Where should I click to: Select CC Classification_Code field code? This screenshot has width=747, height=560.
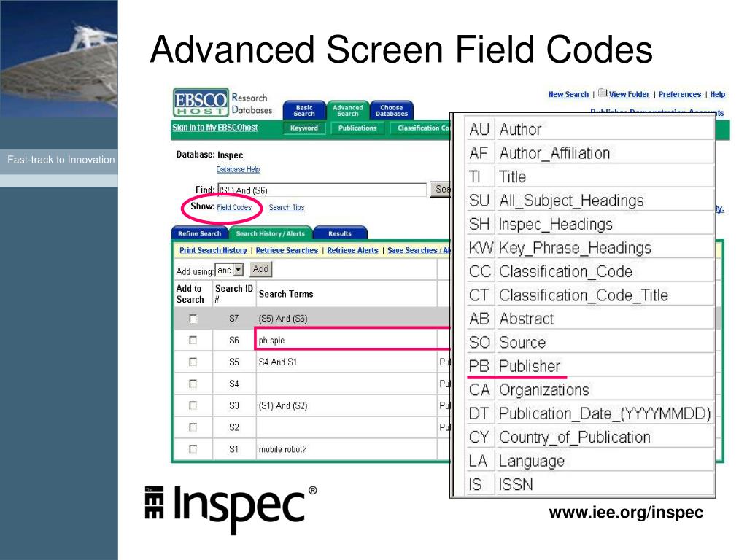point(591,271)
